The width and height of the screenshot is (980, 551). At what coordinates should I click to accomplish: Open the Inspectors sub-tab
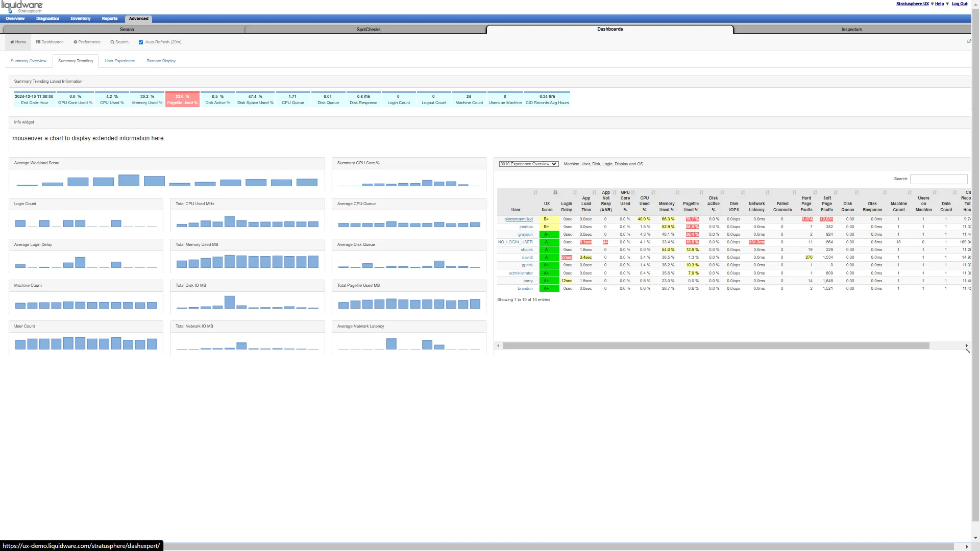coord(851,30)
